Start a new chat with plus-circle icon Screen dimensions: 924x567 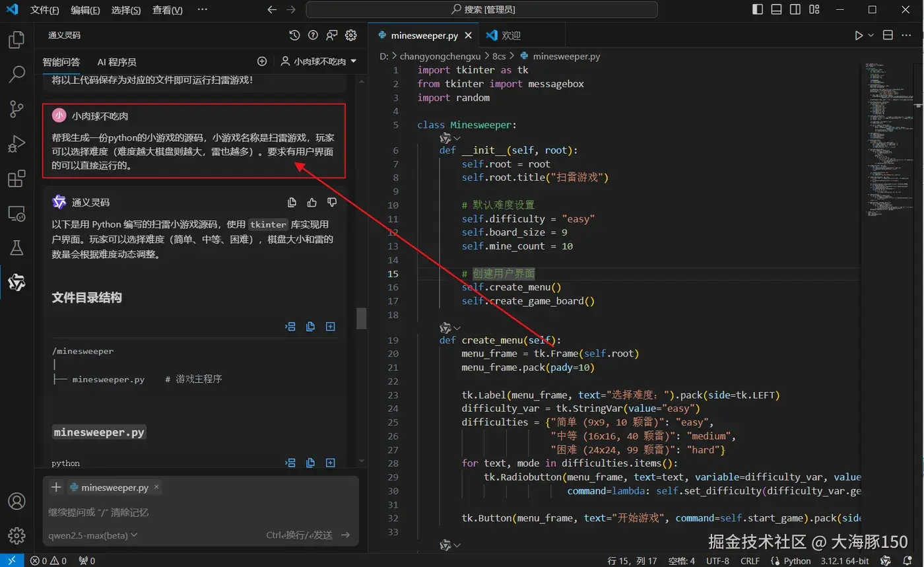pyautogui.click(x=262, y=61)
